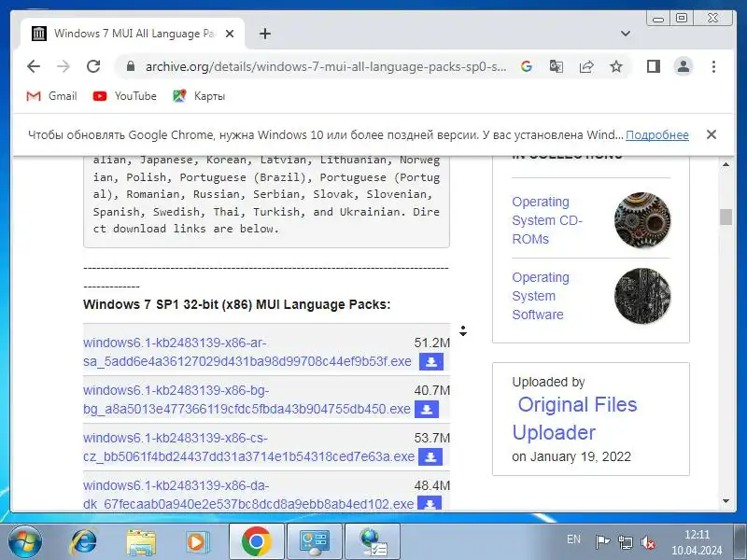747x560 pixels.
Task: Download the x86-da-dk language pack via its icon
Action: click(430, 503)
